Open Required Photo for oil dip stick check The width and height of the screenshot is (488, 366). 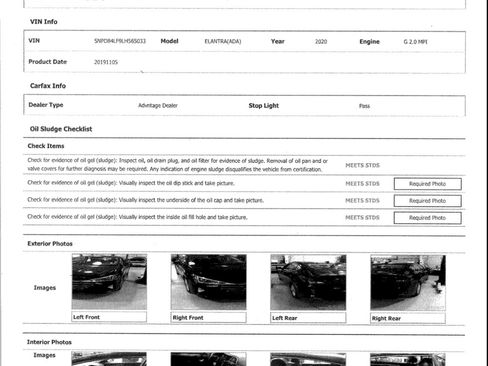[428, 184]
